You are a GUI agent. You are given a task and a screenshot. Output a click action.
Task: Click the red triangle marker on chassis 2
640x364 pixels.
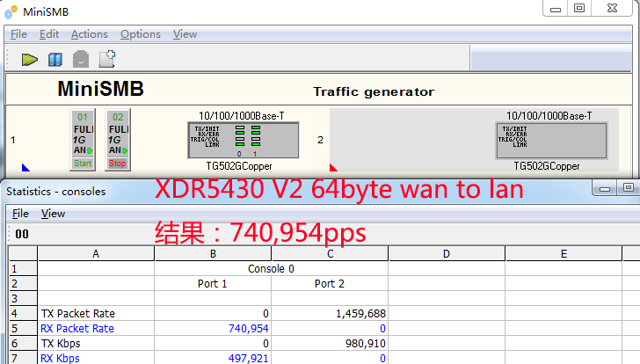333,167
